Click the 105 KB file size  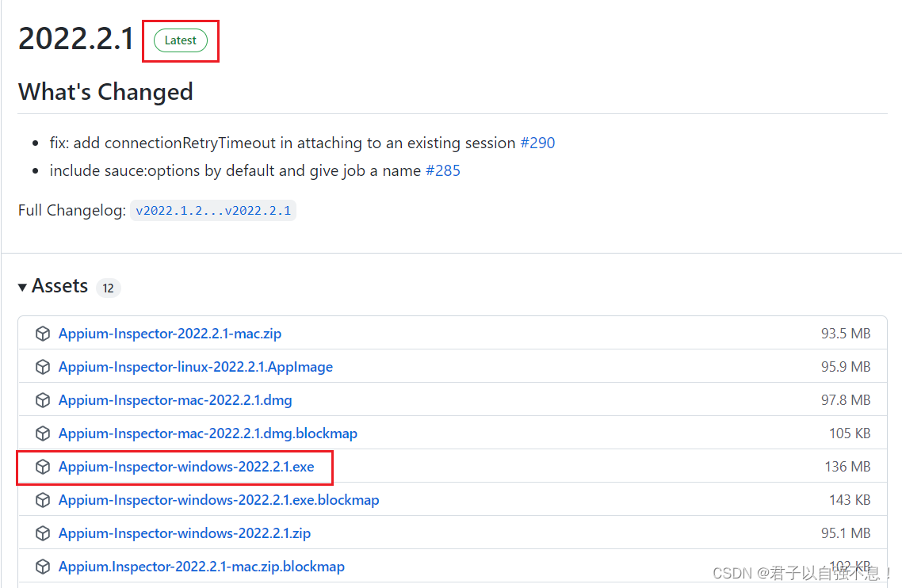pos(850,433)
